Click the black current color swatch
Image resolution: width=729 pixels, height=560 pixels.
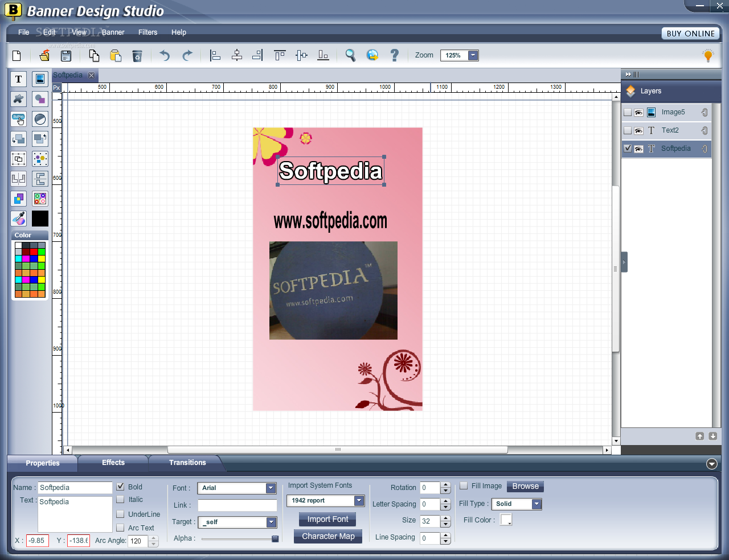click(40, 219)
